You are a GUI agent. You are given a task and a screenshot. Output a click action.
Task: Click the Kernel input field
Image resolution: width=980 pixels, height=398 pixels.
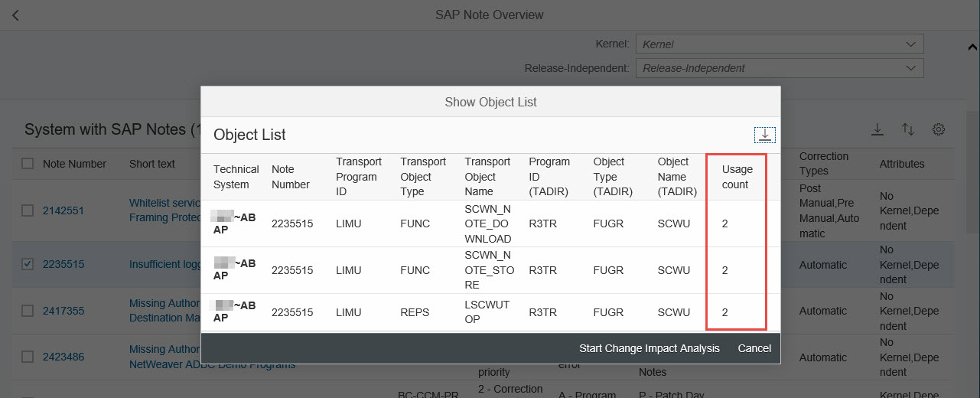(780, 44)
